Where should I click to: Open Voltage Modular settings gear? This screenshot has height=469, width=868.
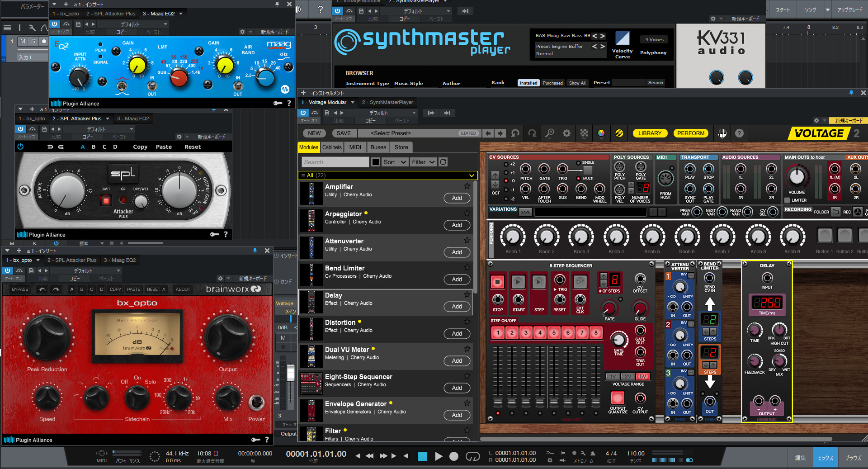[x=566, y=133]
